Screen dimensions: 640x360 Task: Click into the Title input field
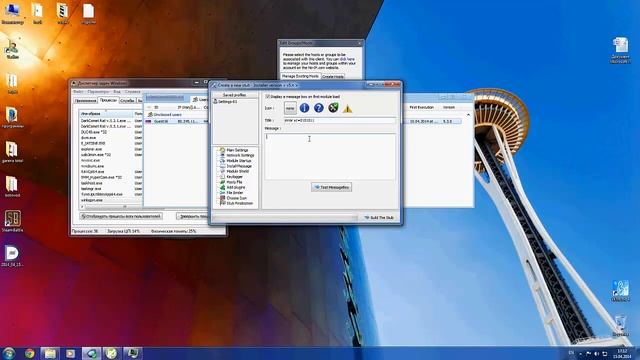click(x=340, y=120)
